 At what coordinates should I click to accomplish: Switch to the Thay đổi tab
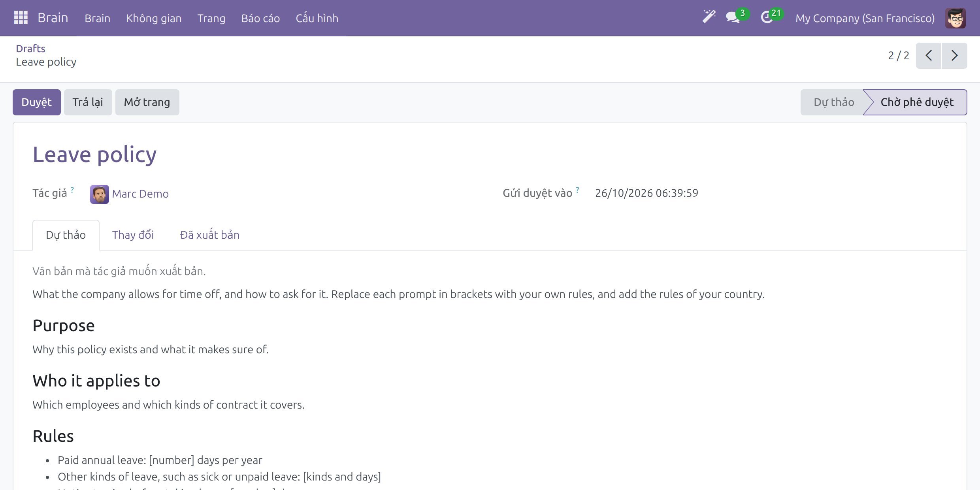133,235
